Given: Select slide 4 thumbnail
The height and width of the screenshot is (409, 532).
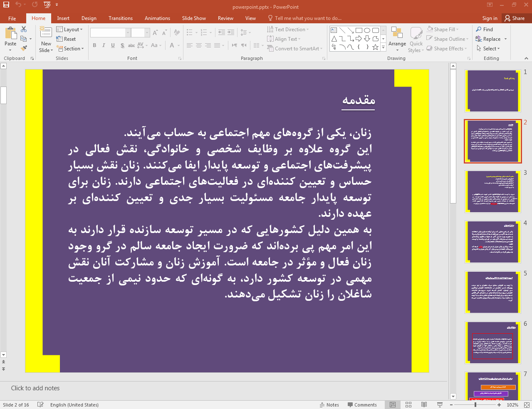Looking at the screenshot, I should pyautogui.click(x=492, y=242).
